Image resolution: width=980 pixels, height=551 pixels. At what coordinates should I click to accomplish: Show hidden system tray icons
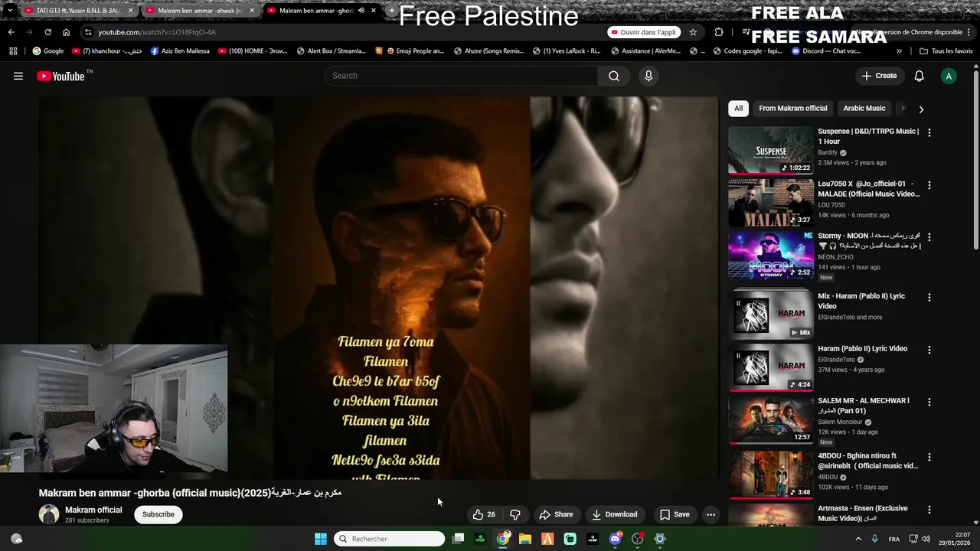857,539
